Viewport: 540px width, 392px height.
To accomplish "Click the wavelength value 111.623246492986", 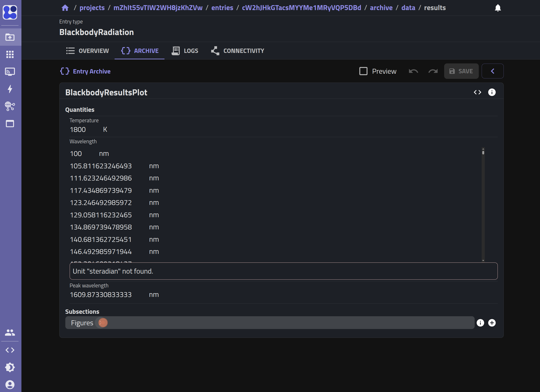I will coord(101,178).
